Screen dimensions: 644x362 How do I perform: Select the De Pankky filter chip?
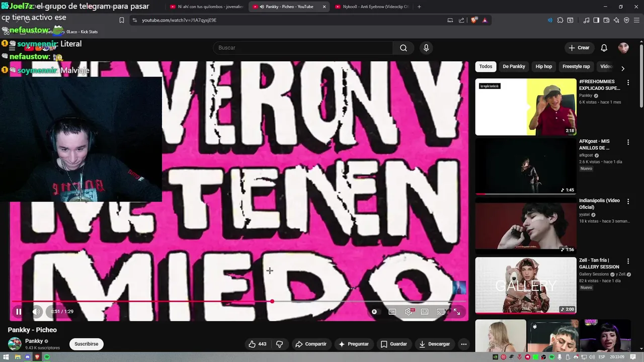pyautogui.click(x=514, y=66)
